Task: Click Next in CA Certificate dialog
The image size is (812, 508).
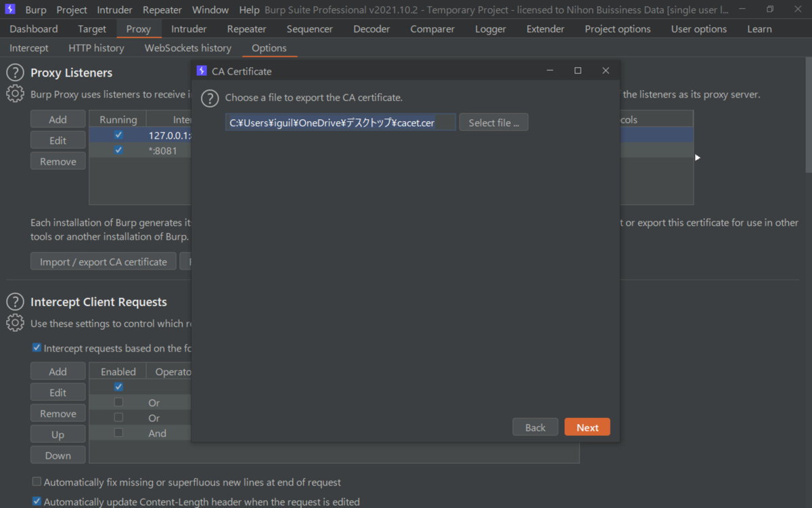Action: (x=587, y=427)
